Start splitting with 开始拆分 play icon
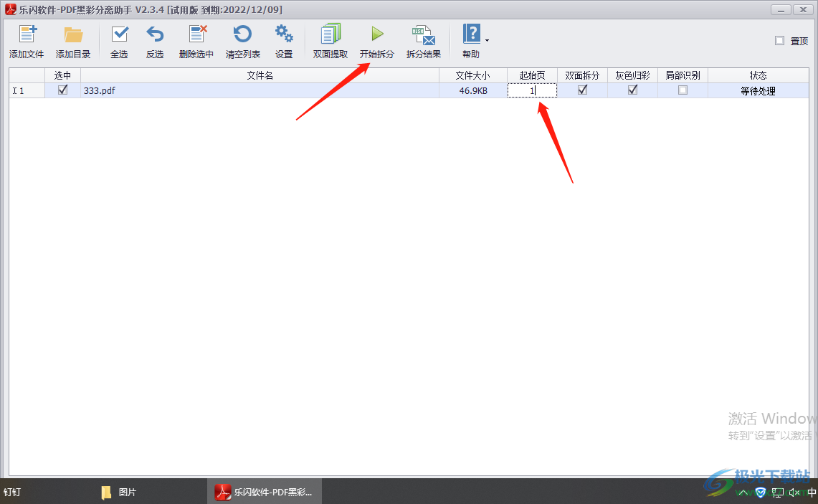 point(377,34)
